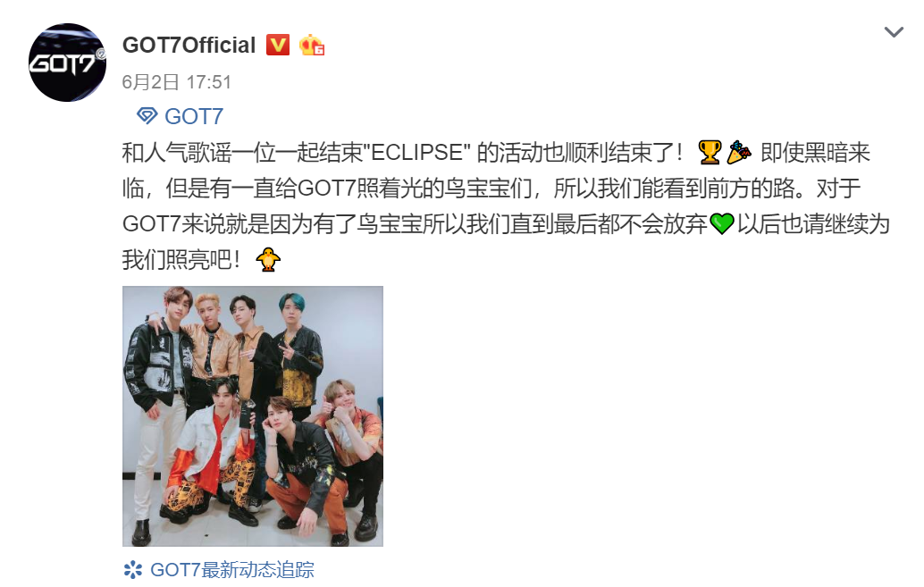Click the party popper emoji
924x587 pixels.
(x=739, y=152)
